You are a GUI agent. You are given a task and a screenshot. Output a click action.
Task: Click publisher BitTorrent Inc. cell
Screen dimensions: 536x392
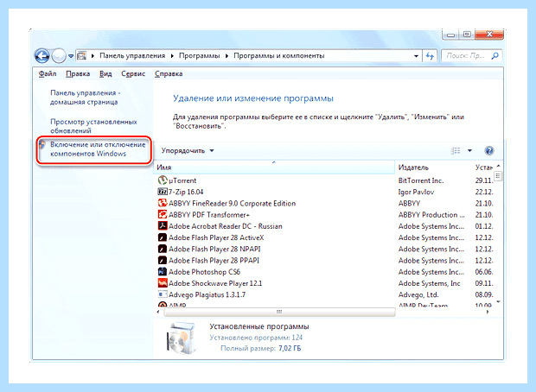(x=421, y=180)
